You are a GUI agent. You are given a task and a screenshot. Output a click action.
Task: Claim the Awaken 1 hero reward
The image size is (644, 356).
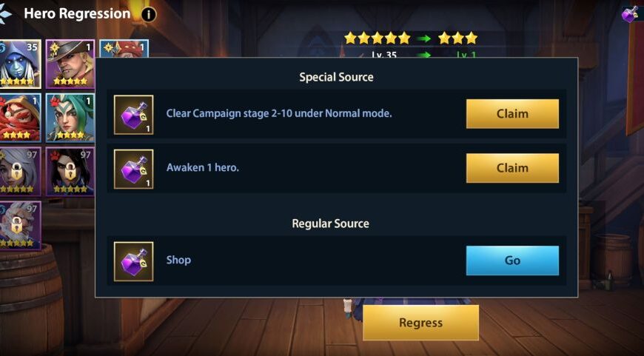tap(512, 168)
